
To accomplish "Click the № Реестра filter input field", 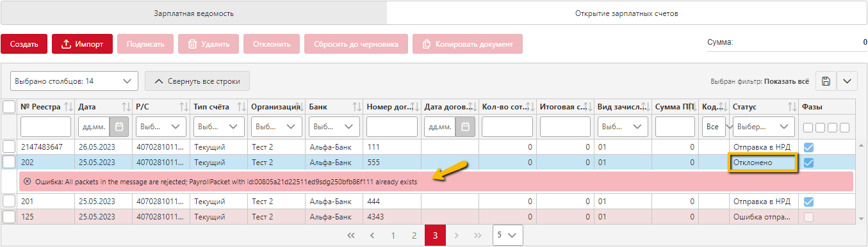I will (x=45, y=126).
